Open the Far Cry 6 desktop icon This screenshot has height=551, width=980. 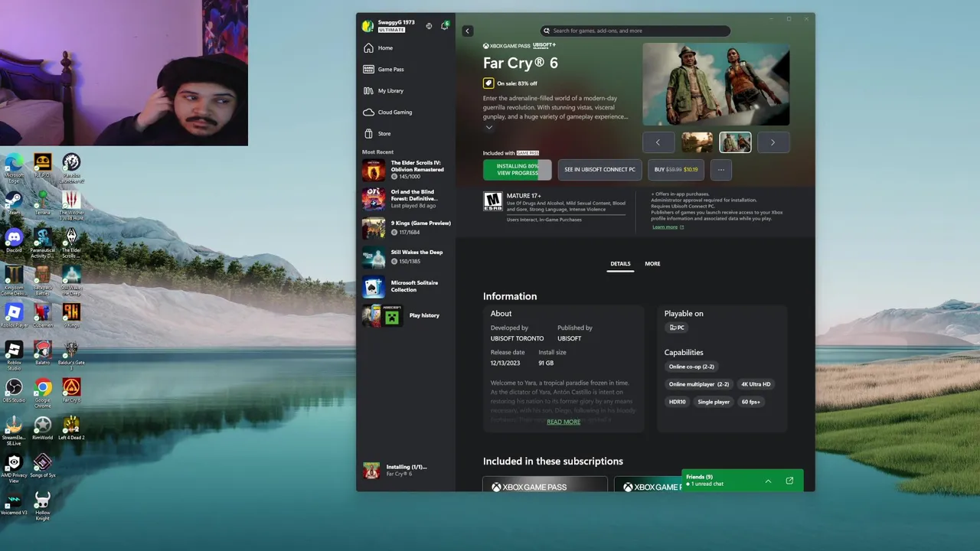click(x=71, y=390)
